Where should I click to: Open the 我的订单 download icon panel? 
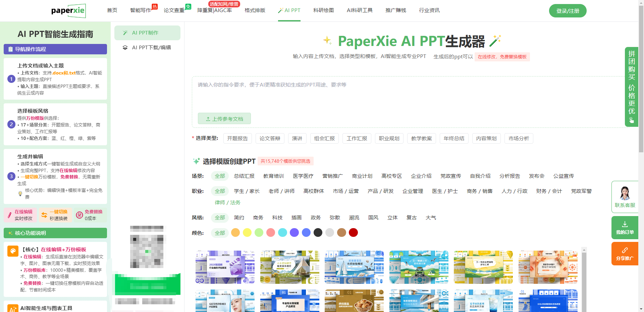click(625, 227)
